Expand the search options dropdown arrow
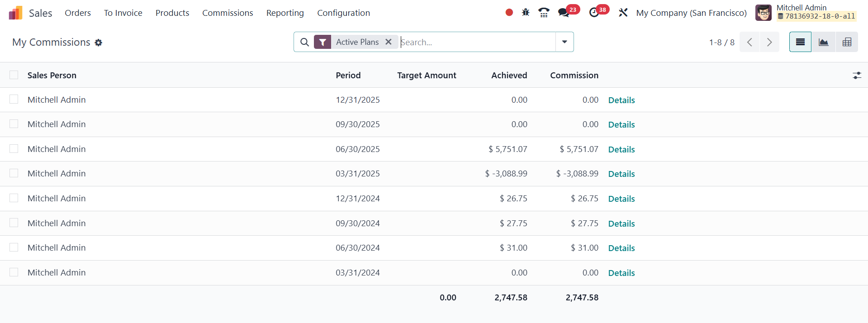Image resolution: width=868 pixels, height=323 pixels. click(x=564, y=42)
